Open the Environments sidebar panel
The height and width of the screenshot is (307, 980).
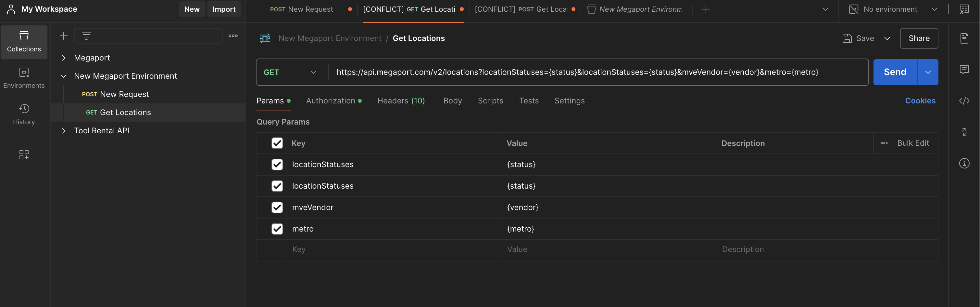pos(24,78)
